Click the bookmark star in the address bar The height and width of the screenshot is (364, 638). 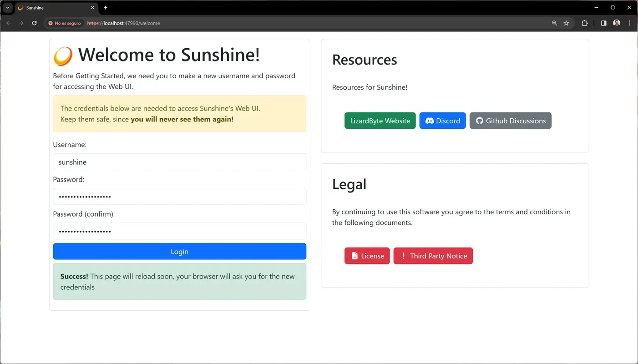click(x=567, y=23)
